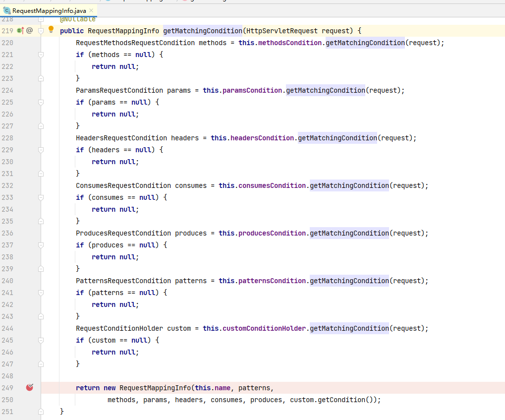505x420 pixels.
Task: Collapse the headers null-check fold at line 229
Action: [41, 150]
